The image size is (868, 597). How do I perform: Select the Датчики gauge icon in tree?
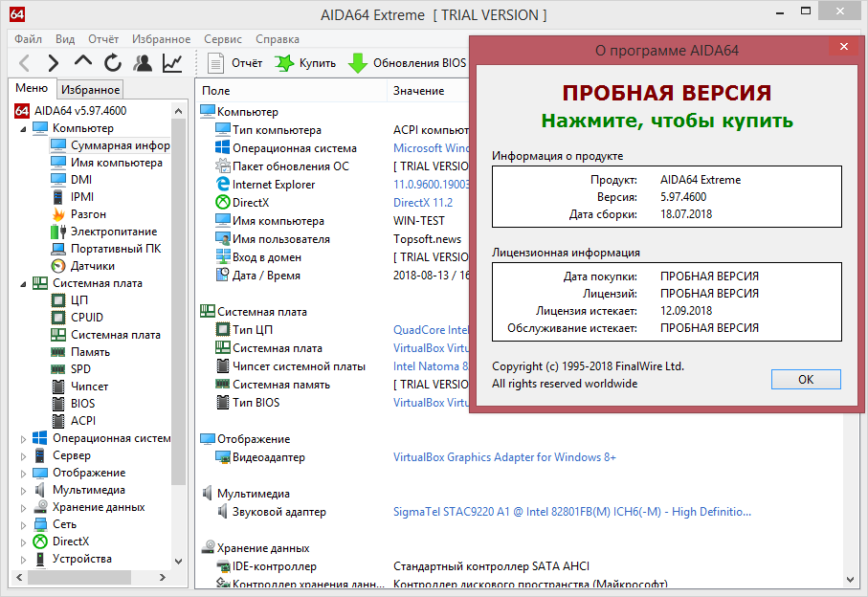tap(58, 266)
